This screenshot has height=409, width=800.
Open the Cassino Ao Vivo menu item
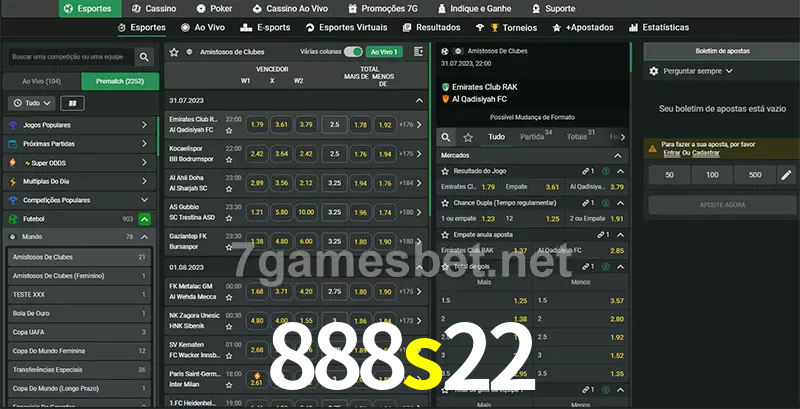pyautogui.click(x=295, y=8)
